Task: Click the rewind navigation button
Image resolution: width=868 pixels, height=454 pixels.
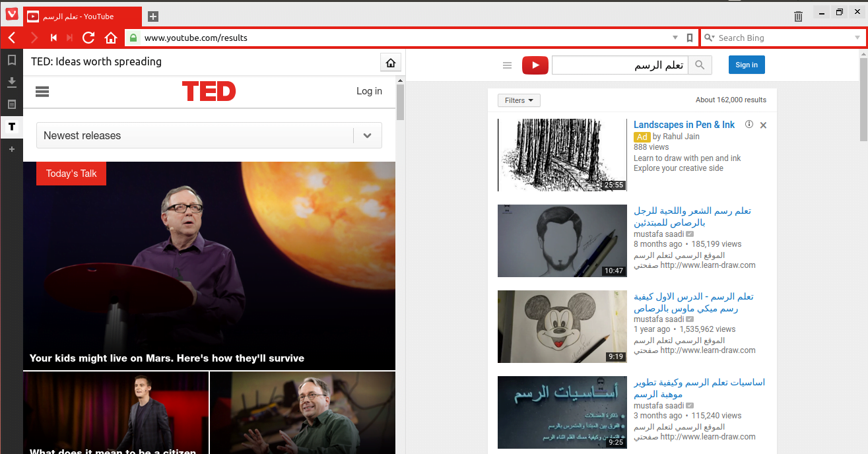Action: click(x=53, y=38)
